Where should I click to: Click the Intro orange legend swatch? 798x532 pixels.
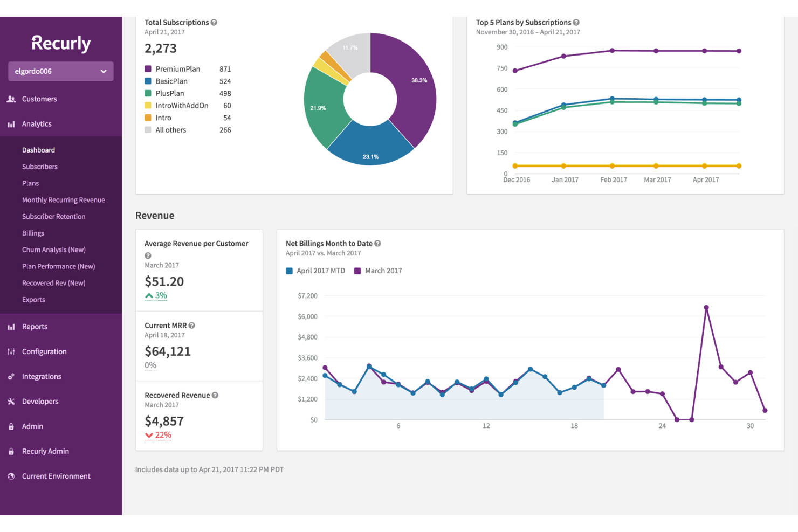(x=148, y=118)
